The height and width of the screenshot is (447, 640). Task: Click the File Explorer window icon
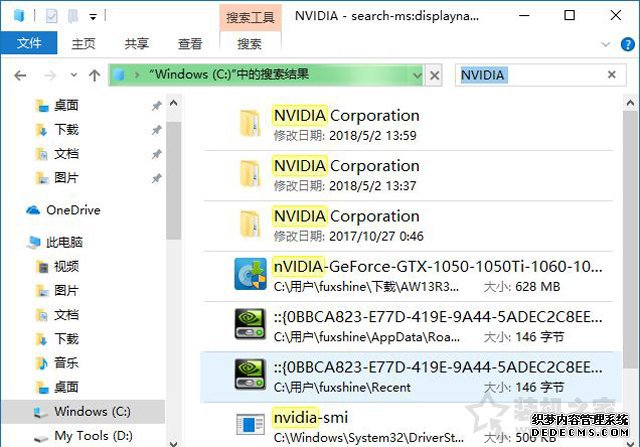coord(19,16)
